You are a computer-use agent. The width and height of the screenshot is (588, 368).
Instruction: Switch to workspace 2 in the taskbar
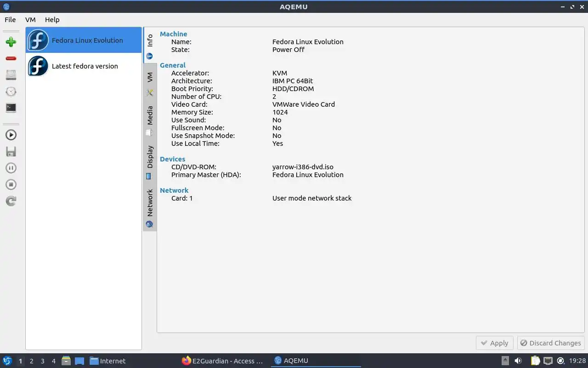(31, 361)
